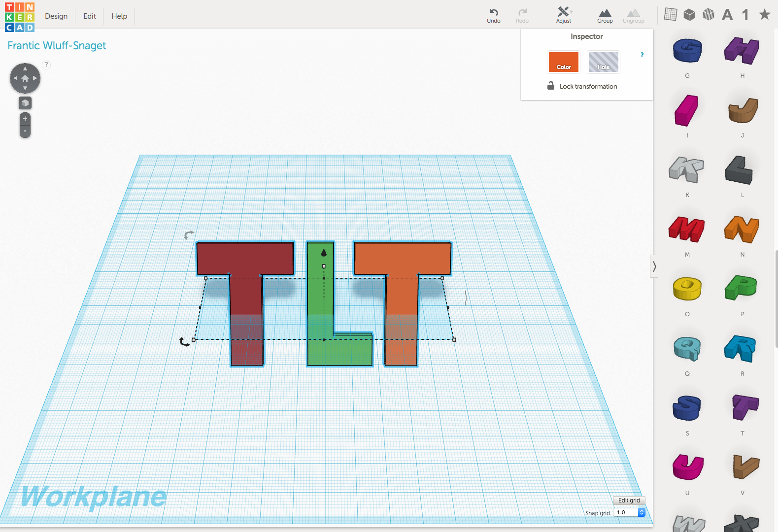The width and height of the screenshot is (778, 532).
Task: Select the gray letter K shape
Action: 686,170
